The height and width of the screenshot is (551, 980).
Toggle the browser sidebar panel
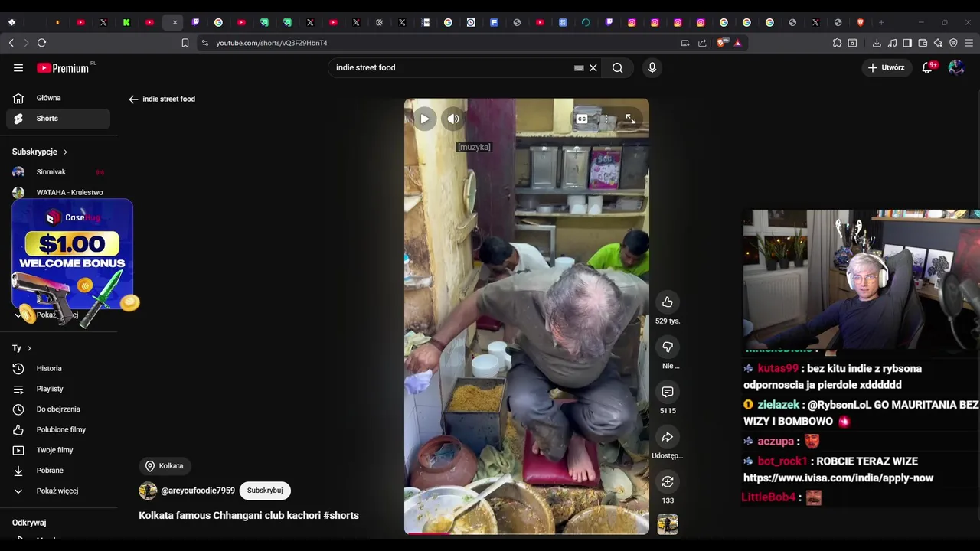907,43
